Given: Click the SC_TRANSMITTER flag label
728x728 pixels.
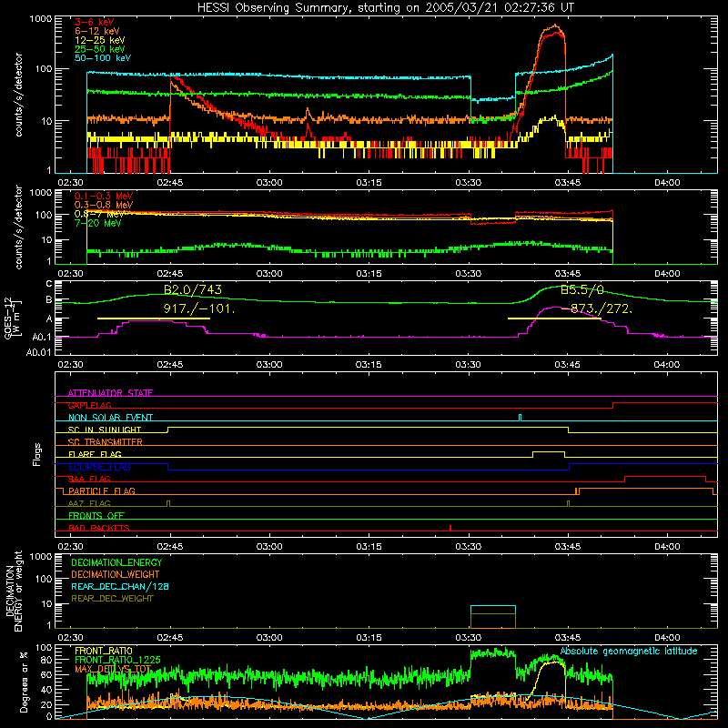Looking at the screenshot, I should (105, 442).
